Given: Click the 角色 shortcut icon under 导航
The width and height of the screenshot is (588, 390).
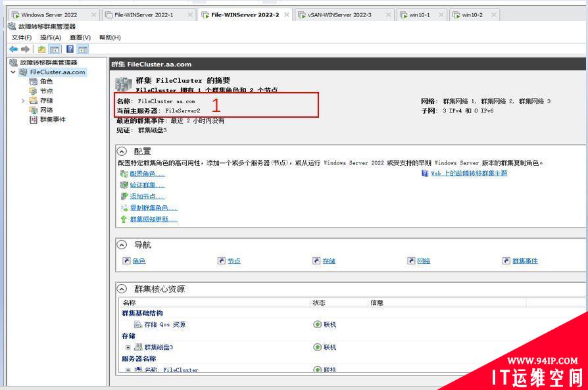Looking at the screenshot, I should coord(126,260).
